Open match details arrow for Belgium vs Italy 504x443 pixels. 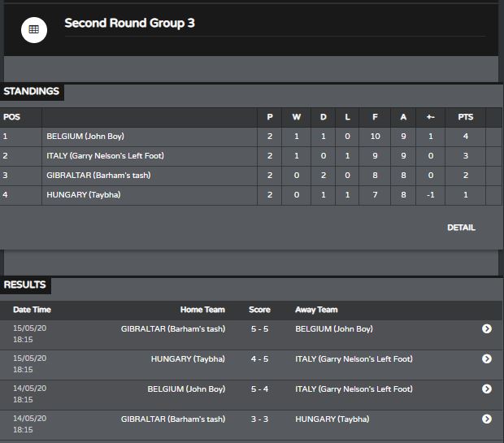[487, 389]
